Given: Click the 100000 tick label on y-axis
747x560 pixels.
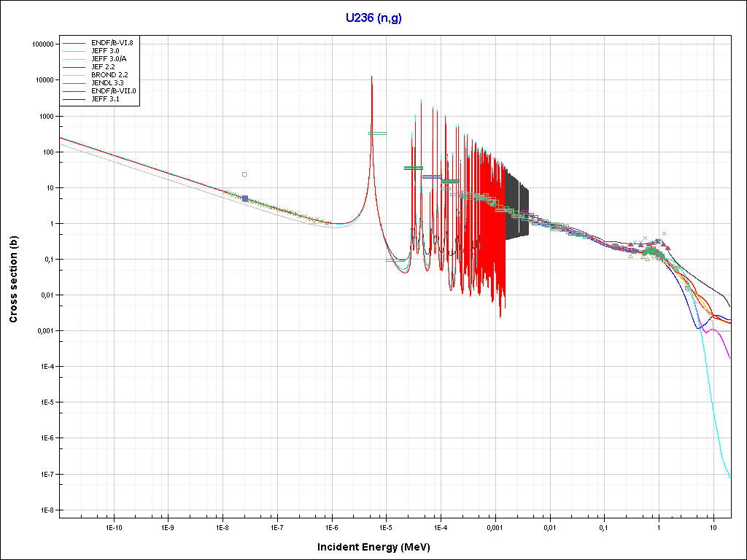Looking at the screenshot, I should click(x=44, y=44).
